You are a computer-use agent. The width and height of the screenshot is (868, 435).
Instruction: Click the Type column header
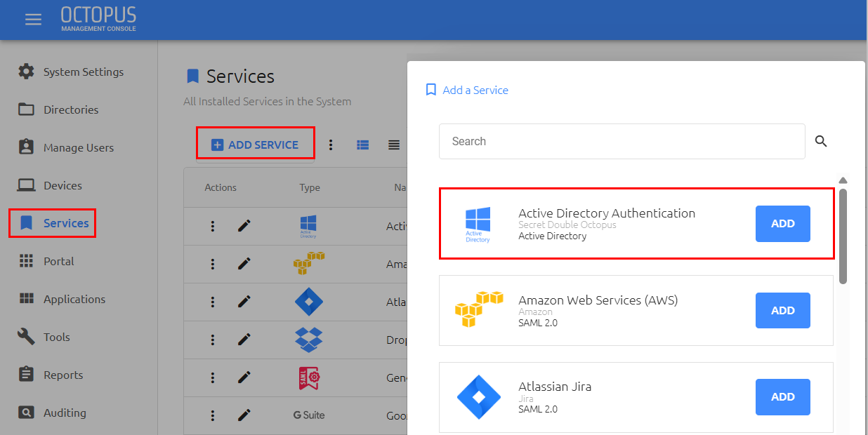[x=310, y=187]
